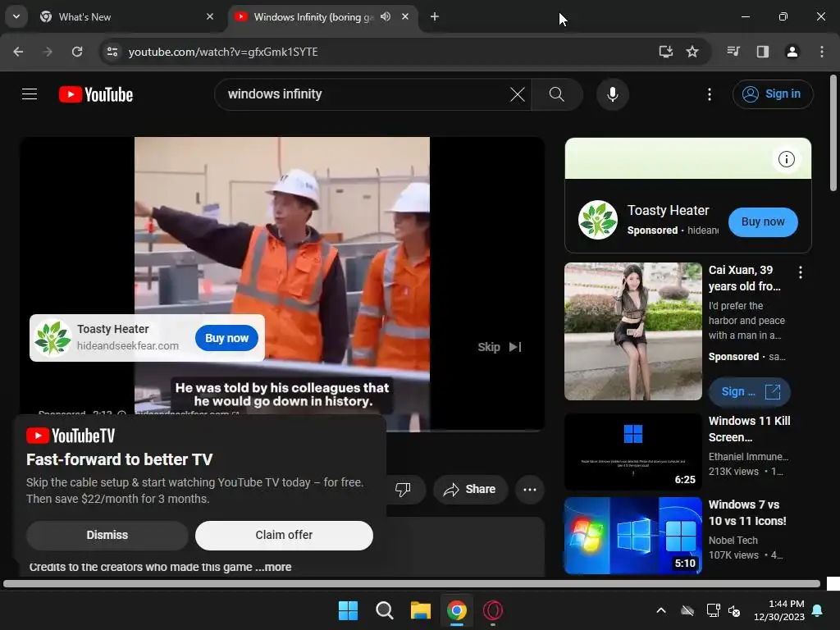Go forward with the forward arrow
The height and width of the screenshot is (630, 840).
pyautogui.click(x=48, y=52)
